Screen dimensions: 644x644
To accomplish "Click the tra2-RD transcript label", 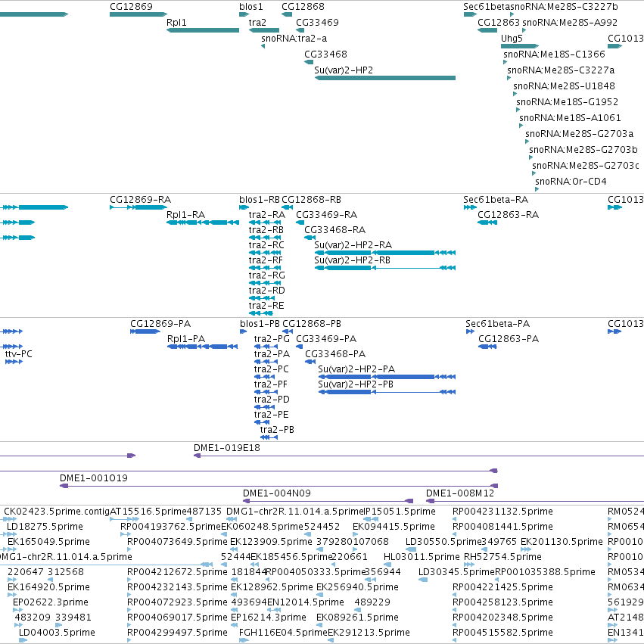I will point(266,291).
